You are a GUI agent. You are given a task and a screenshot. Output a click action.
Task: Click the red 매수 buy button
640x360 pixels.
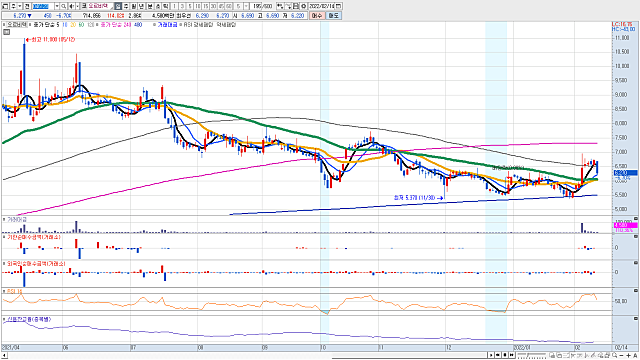coord(318,16)
